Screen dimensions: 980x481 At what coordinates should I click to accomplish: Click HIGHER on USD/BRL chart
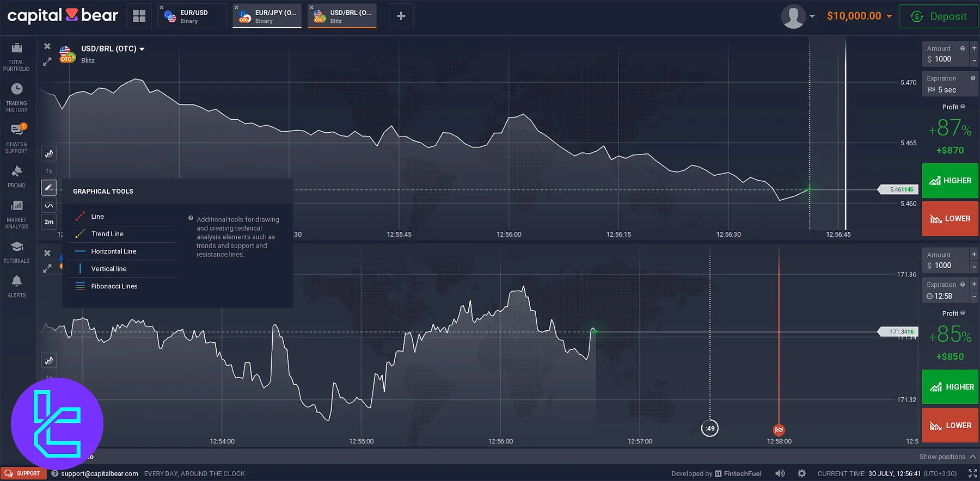click(950, 181)
